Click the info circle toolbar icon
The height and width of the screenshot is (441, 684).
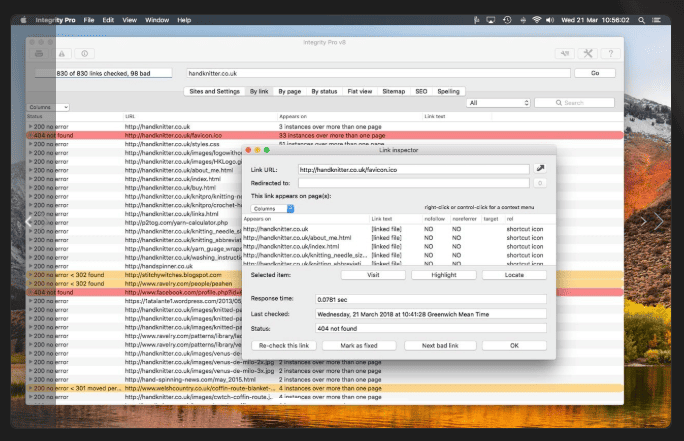[x=85, y=54]
